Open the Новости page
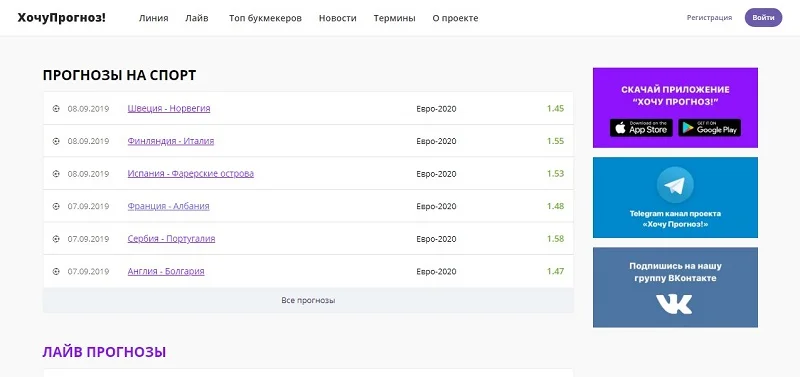This screenshot has height=377, width=800. click(x=338, y=18)
